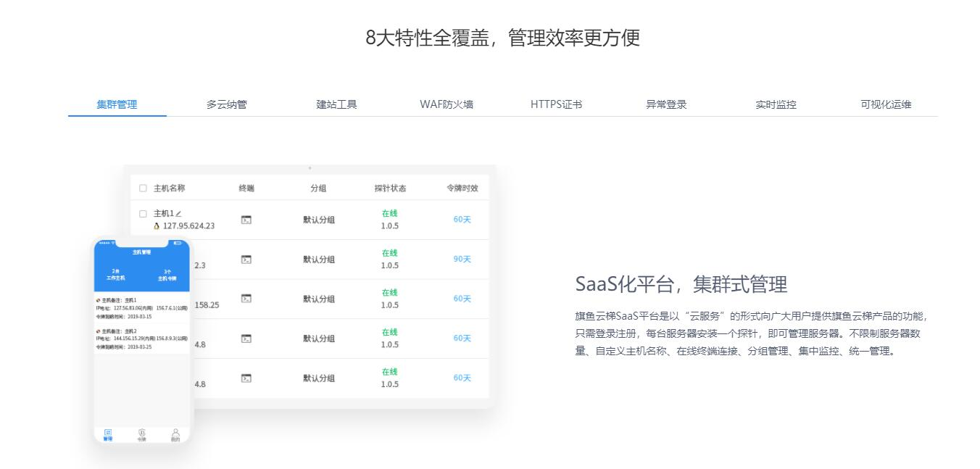
Task: Click the 在线 status in the 主机1 row
Action: point(390,214)
